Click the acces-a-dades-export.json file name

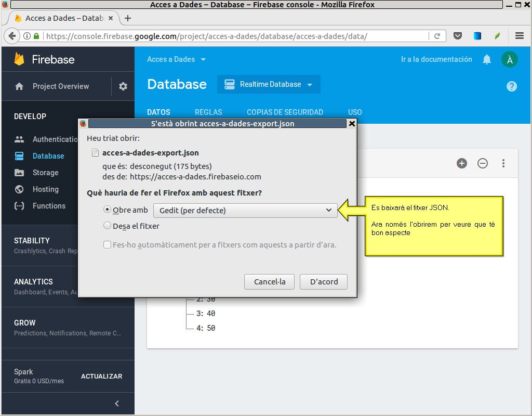pos(150,153)
